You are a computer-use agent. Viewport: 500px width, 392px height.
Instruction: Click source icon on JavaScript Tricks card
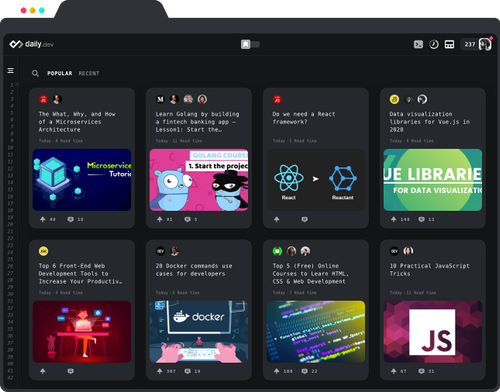point(394,251)
